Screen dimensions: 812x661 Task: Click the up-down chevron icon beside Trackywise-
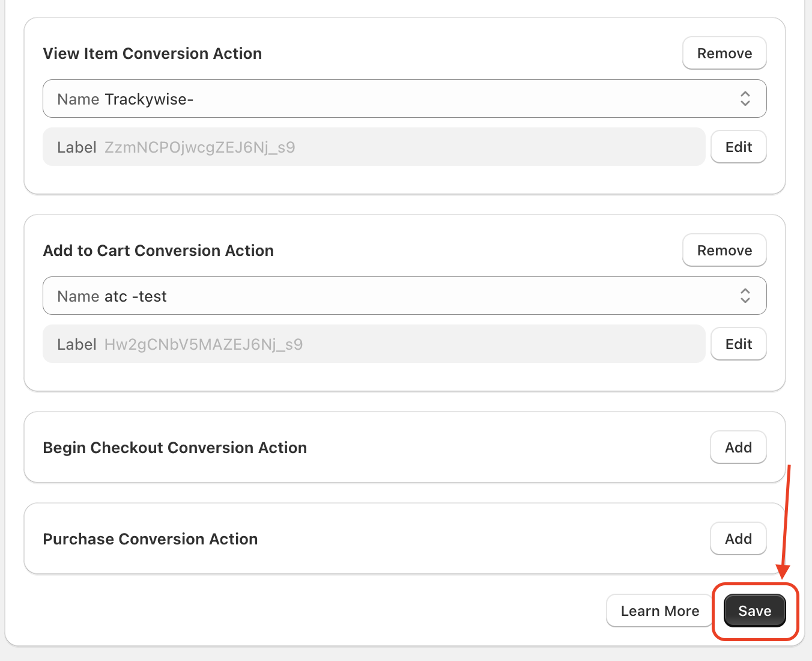point(745,99)
